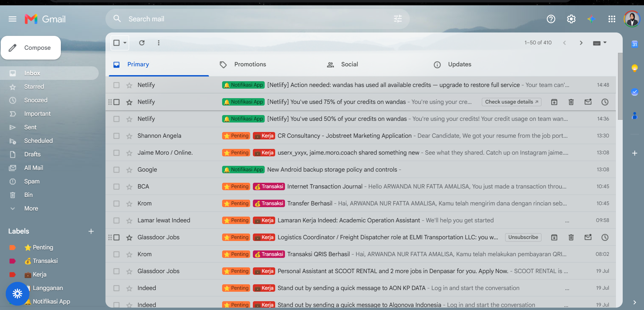
Task: Open Google Keep in side panel
Action: pos(635,68)
